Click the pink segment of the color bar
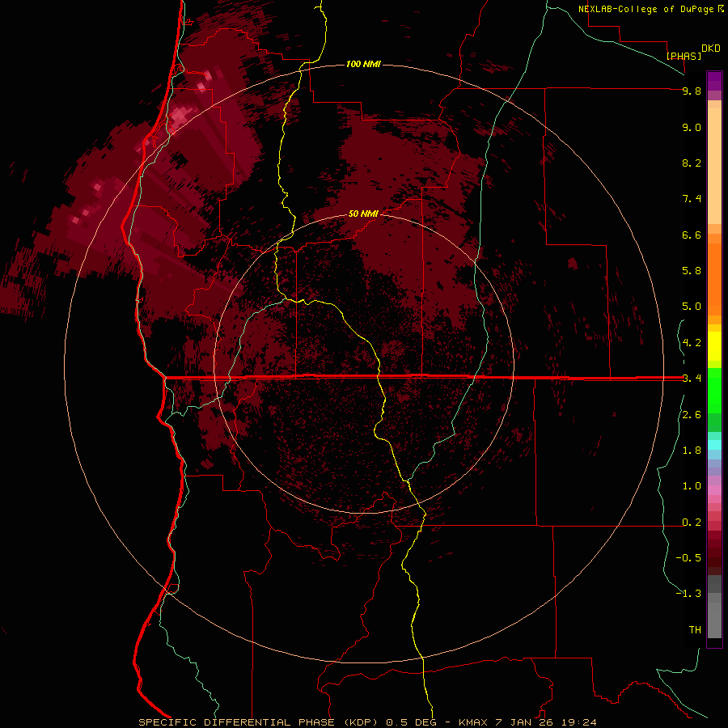 (x=714, y=490)
